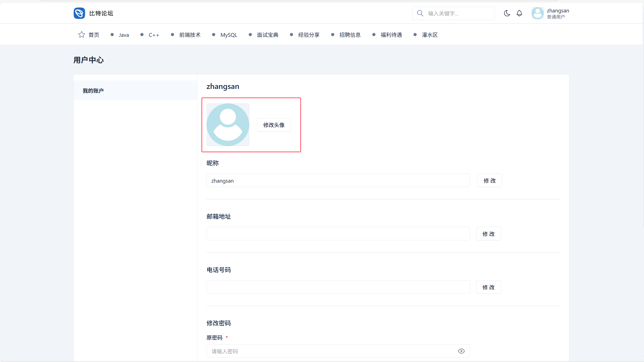644x362 pixels.
Task: Select 灌水区 in navigation
Action: pos(430,35)
